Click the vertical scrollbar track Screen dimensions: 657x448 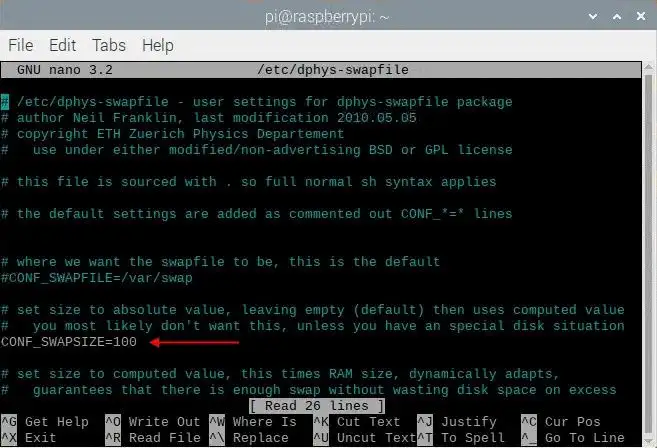click(649, 251)
